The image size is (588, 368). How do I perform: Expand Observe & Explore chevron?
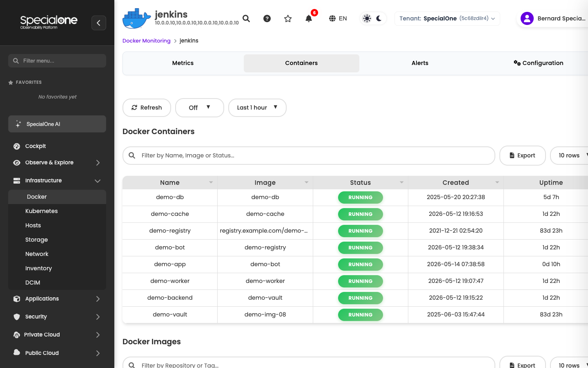coord(98,163)
